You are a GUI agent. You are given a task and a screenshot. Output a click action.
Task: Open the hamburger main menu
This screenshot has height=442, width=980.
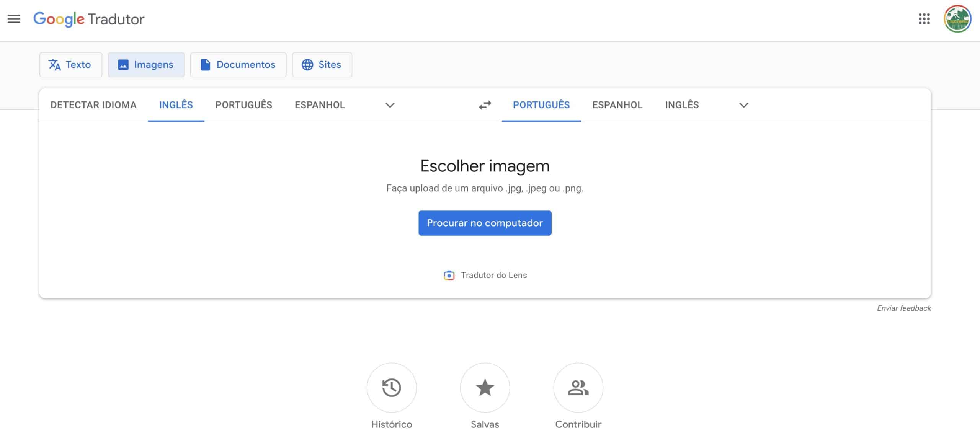(x=14, y=19)
